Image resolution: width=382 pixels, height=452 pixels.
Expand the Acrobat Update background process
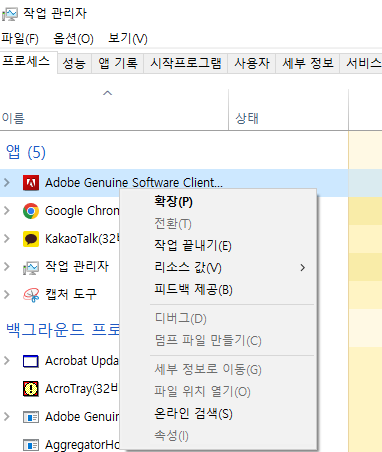click(7, 360)
